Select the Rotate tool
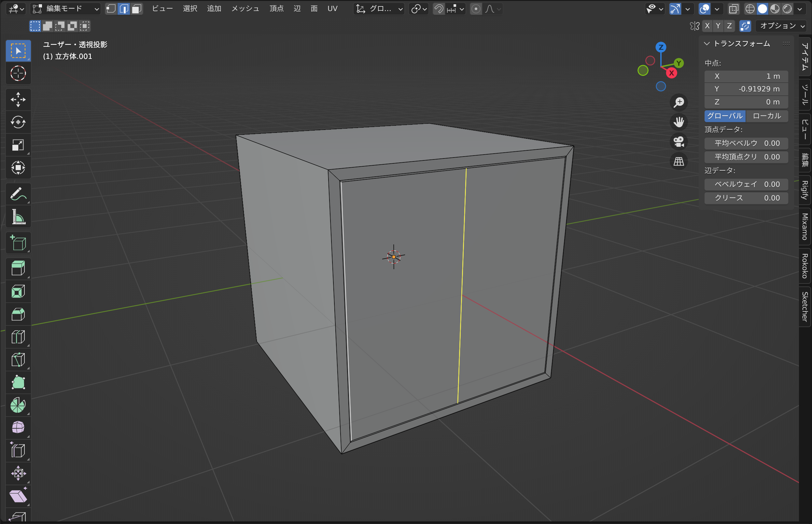The image size is (812, 524). tap(18, 122)
